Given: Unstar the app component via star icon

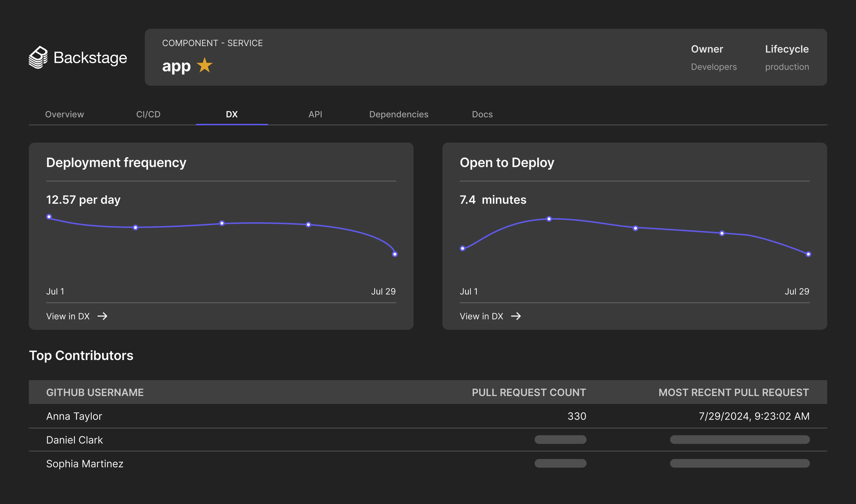Looking at the screenshot, I should pos(205,65).
